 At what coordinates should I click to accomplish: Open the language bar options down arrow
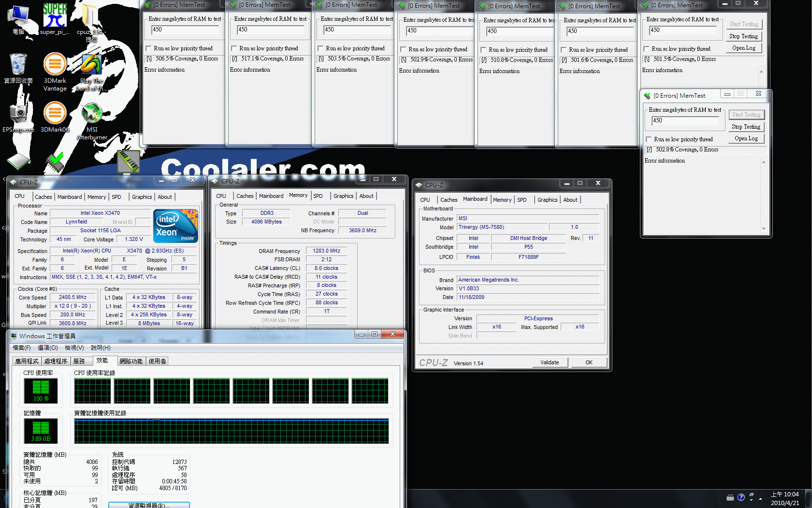(x=752, y=501)
